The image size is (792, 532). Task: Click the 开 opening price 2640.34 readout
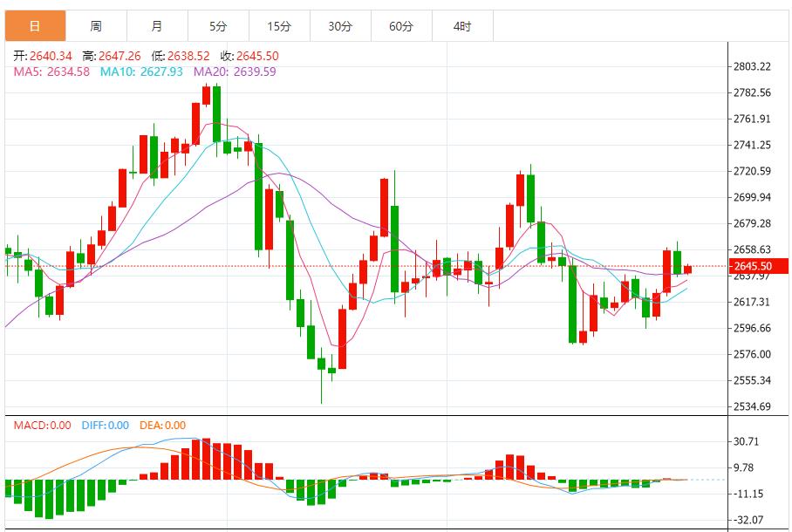click(x=43, y=56)
